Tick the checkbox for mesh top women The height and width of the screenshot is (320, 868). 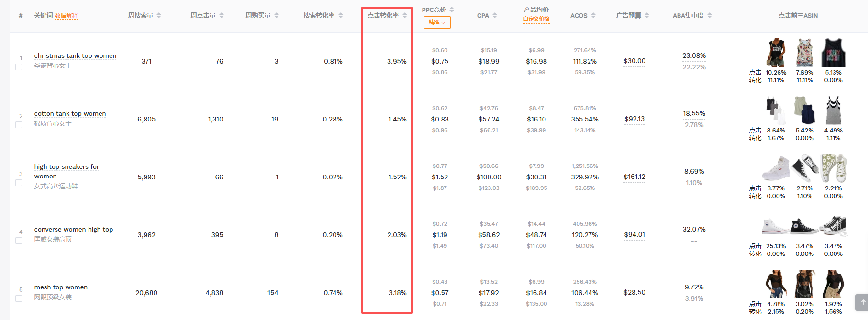coord(19,298)
